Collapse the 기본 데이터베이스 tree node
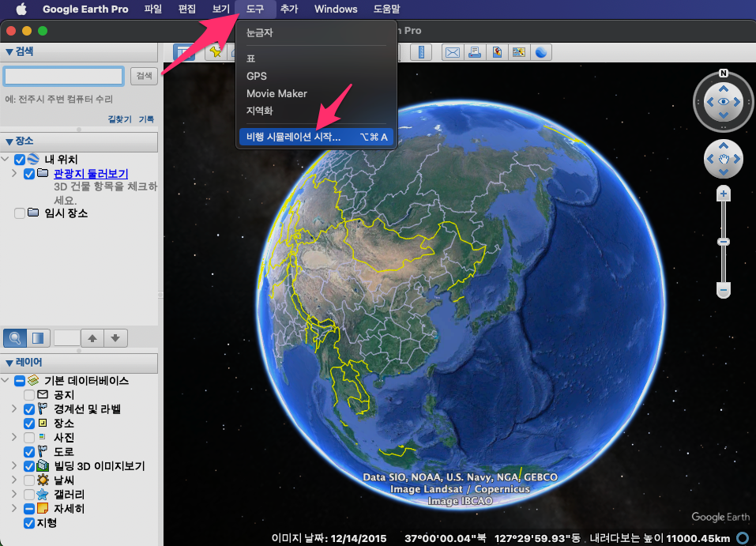The height and width of the screenshot is (546, 756). pyautogui.click(x=6, y=381)
